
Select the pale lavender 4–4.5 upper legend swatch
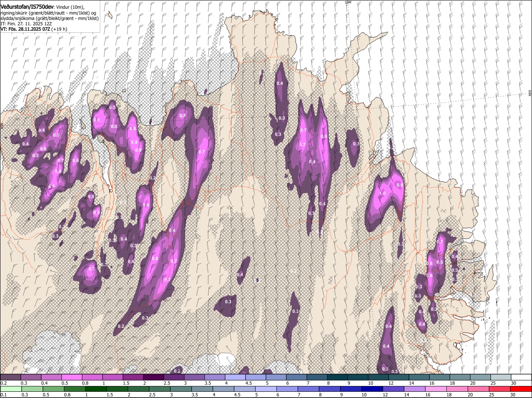pyautogui.click(x=234, y=377)
